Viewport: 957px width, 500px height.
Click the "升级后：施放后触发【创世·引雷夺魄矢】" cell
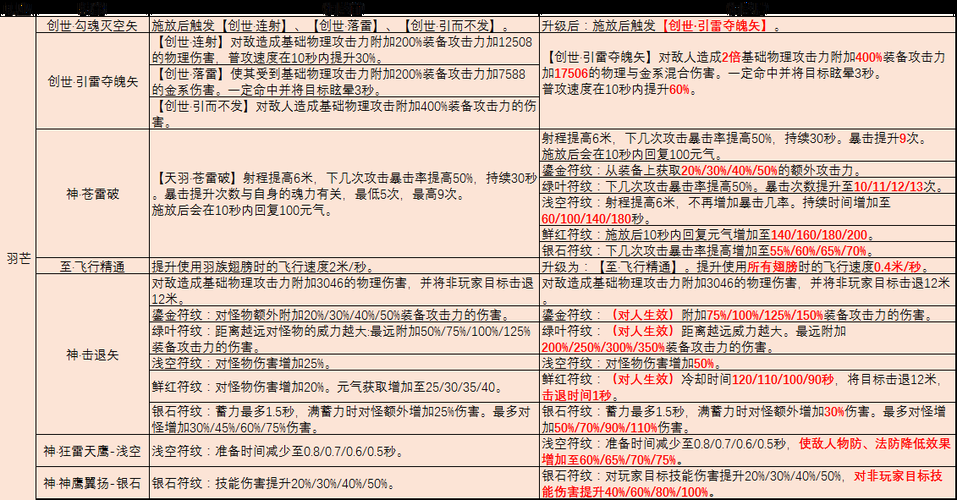pyautogui.click(x=748, y=25)
